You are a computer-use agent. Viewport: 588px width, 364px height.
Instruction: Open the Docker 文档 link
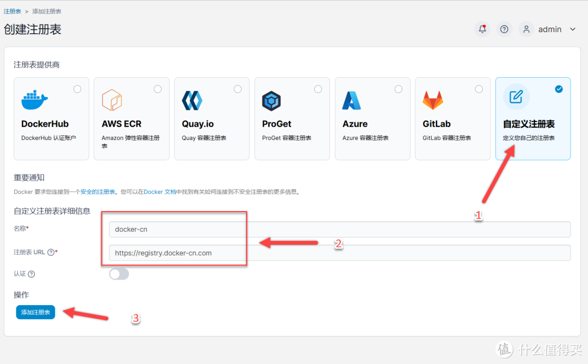[x=160, y=192]
